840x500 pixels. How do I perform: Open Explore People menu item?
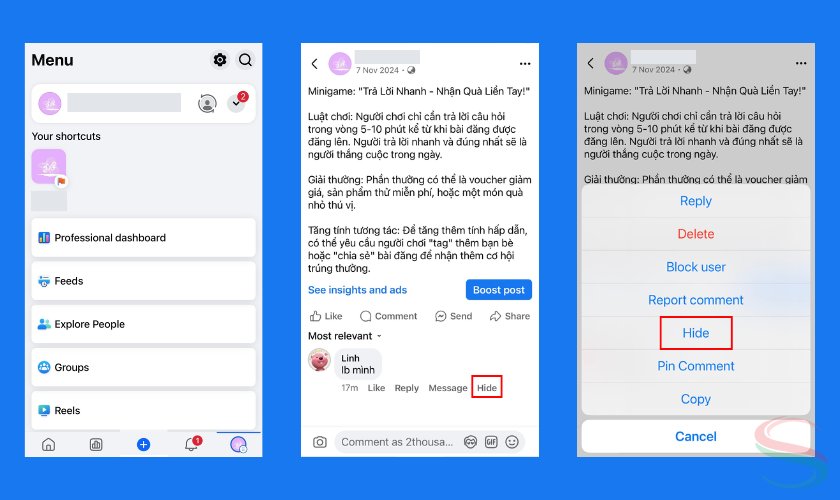(x=143, y=324)
